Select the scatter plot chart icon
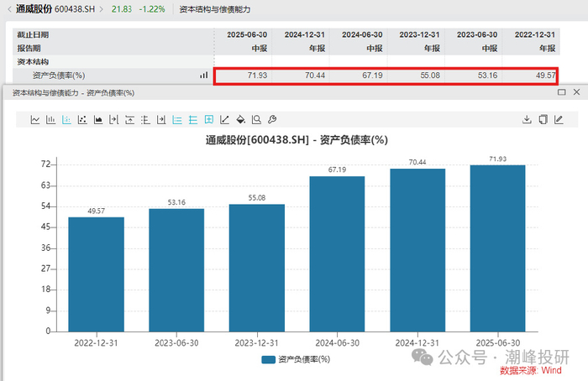The width and height of the screenshot is (588, 381). (x=82, y=120)
